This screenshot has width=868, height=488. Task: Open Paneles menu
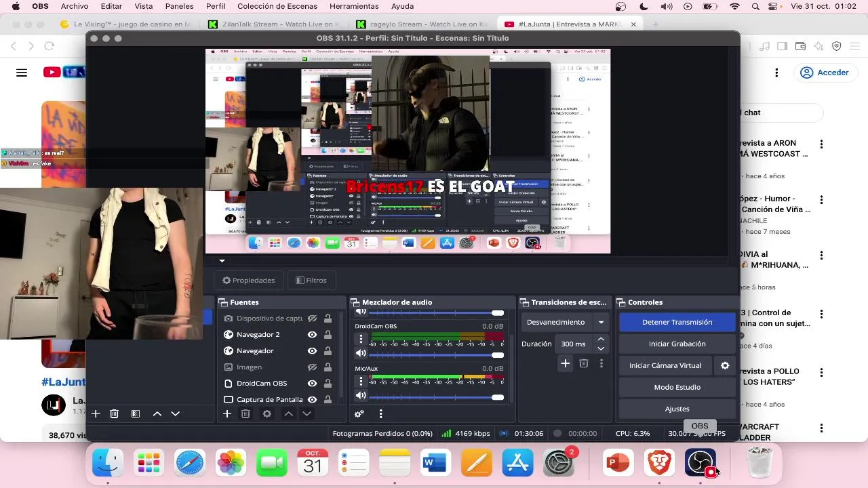pyautogui.click(x=179, y=6)
